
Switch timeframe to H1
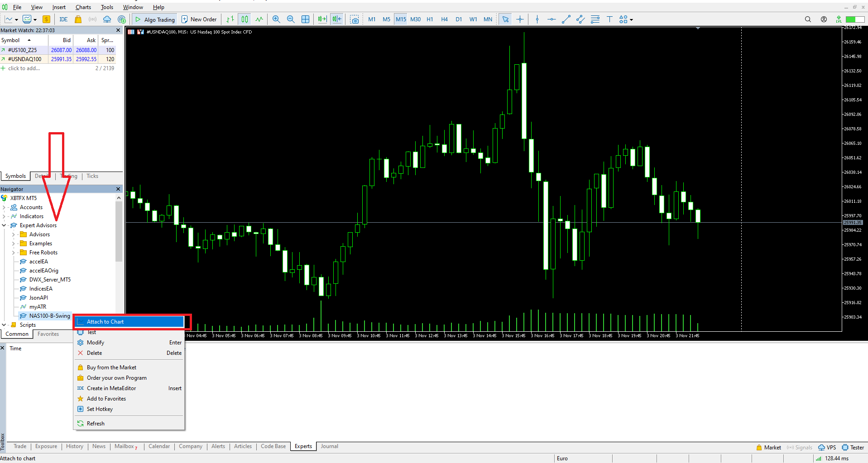430,19
